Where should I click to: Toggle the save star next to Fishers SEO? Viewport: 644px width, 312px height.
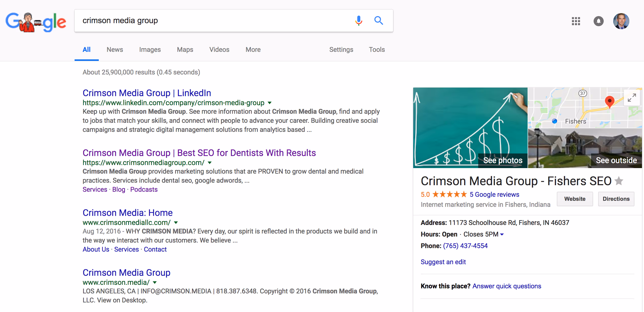[x=619, y=181]
